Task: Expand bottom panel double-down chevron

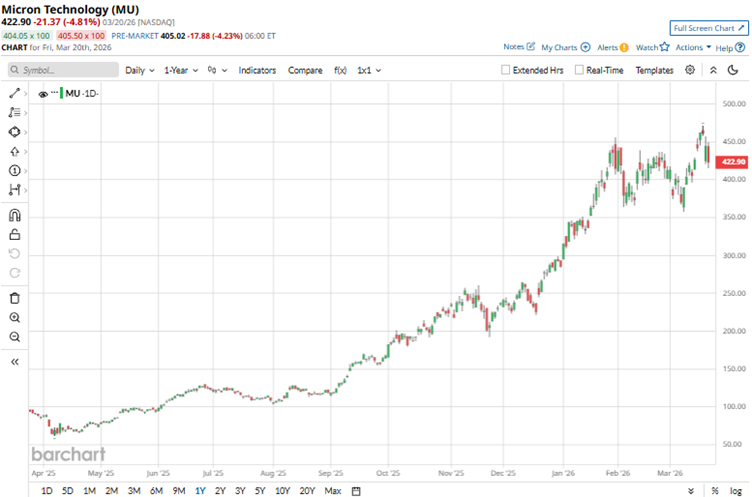Action: pyautogui.click(x=691, y=491)
